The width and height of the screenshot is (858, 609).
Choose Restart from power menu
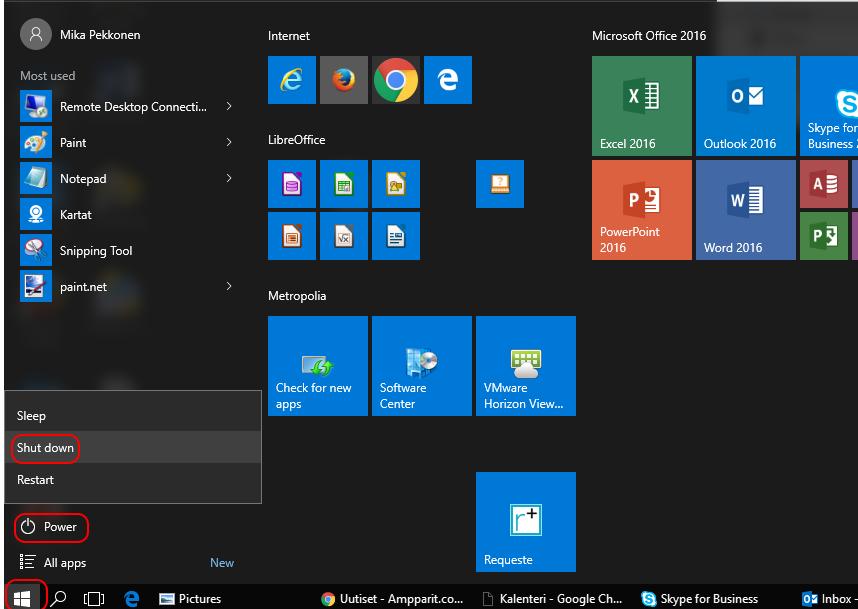pos(133,479)
